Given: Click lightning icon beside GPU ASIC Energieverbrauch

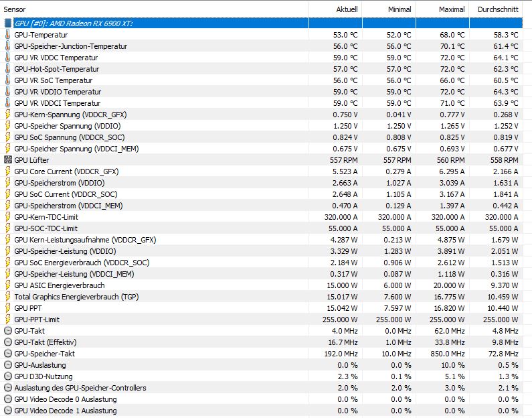Looking at the screenshot, I should pyautogui.click(x=8, y=285).
